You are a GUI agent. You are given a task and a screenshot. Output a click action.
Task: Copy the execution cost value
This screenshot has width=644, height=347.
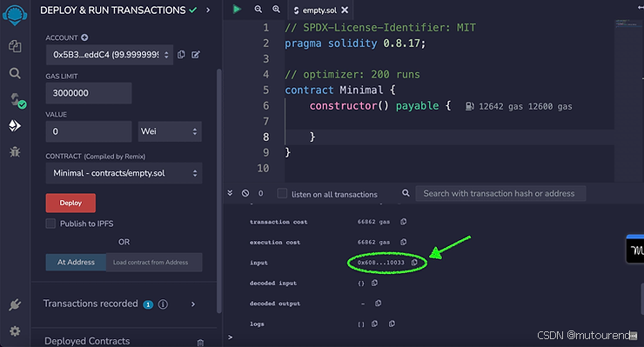403,242
